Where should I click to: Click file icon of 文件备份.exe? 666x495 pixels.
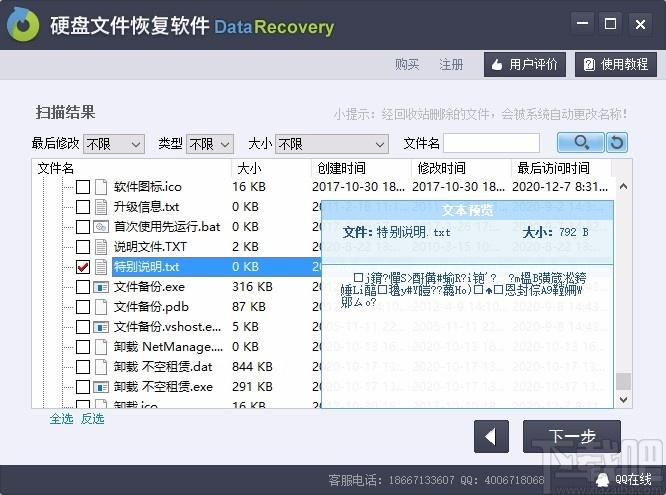pyautogui.click(x=101, y=287)
